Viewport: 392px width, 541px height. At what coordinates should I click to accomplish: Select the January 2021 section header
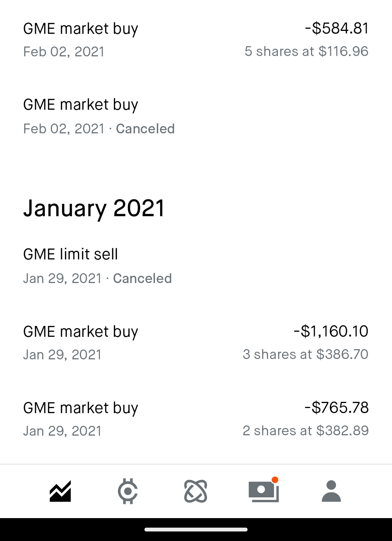[94, 208]
